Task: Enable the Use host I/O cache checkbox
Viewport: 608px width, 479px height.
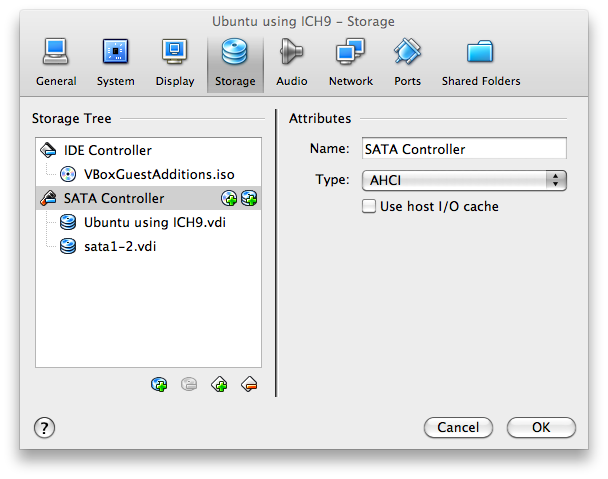Action: point(369,207)
